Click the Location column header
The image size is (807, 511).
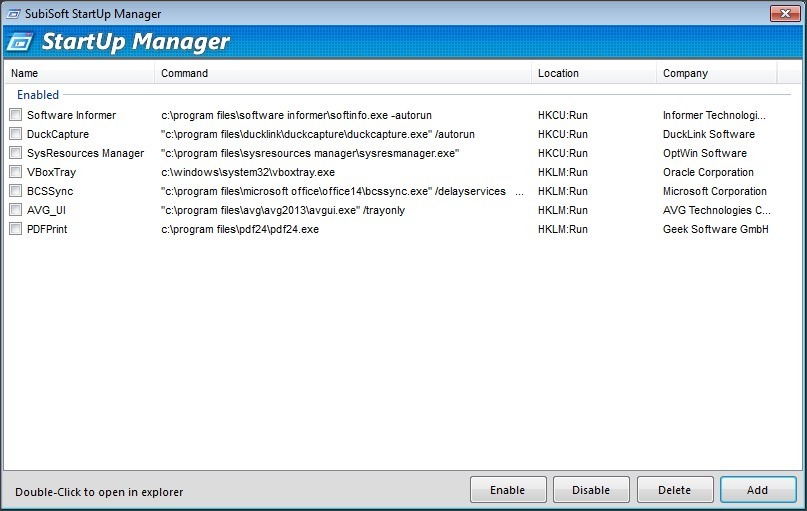click(x=593, y=73)
